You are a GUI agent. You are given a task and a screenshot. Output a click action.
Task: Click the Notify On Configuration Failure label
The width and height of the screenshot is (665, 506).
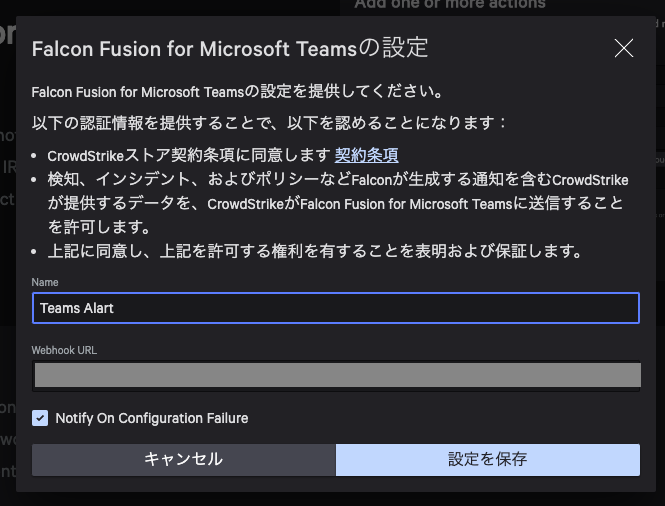[x=152, y=418]
